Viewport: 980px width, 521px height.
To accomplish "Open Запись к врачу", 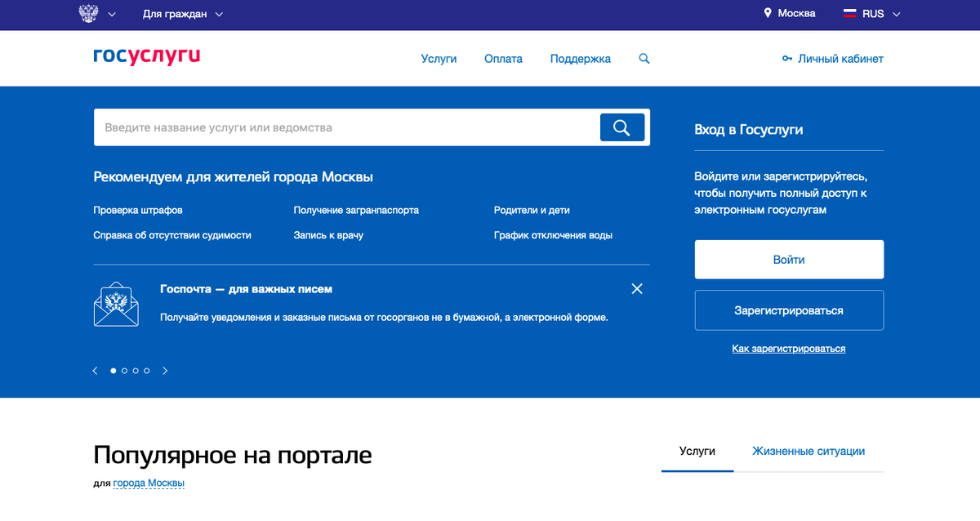I will coord(328,235).
